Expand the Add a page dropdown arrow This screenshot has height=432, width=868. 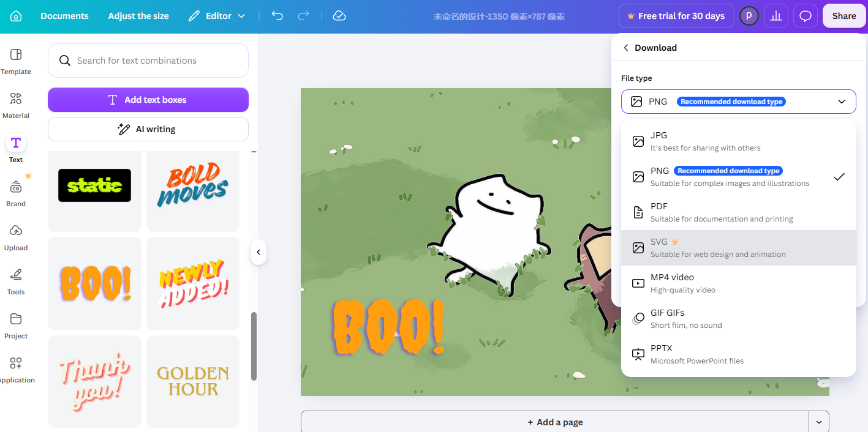pos(819,422)
